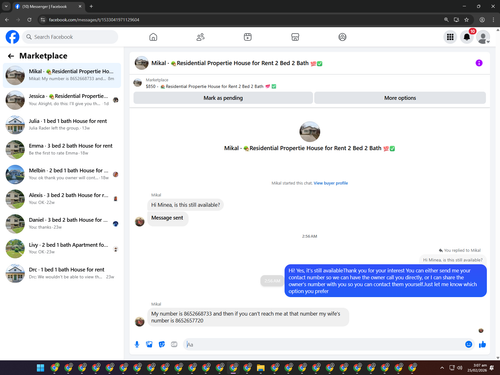This screenshot has height=375, width=500.
Task: Record a voice clip with microphone icon
Action: (137, 344)
